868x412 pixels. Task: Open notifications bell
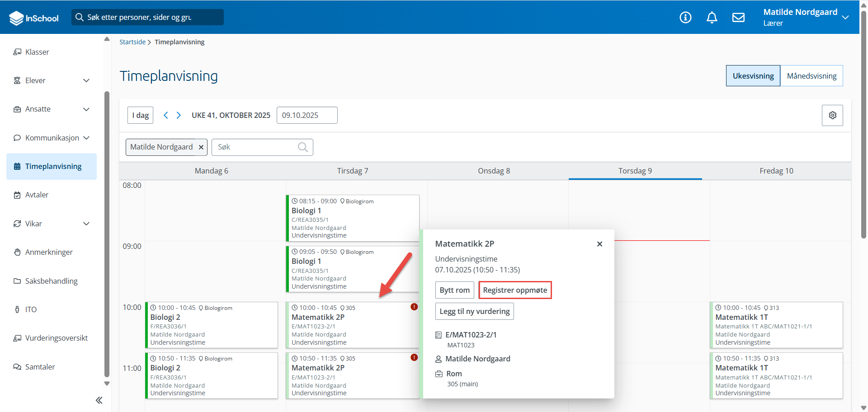click(712, 18)
